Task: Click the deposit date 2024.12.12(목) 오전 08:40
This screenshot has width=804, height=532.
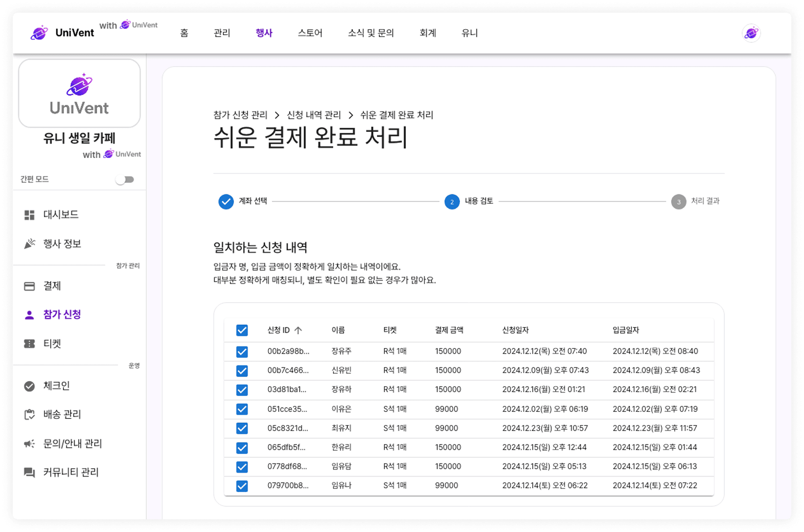Action: pos(655,351)
